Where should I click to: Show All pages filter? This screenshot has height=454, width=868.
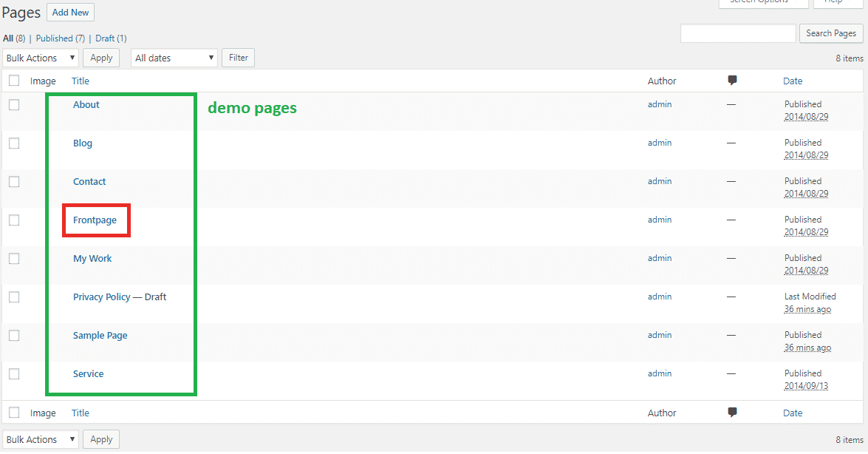click(7, 38)
